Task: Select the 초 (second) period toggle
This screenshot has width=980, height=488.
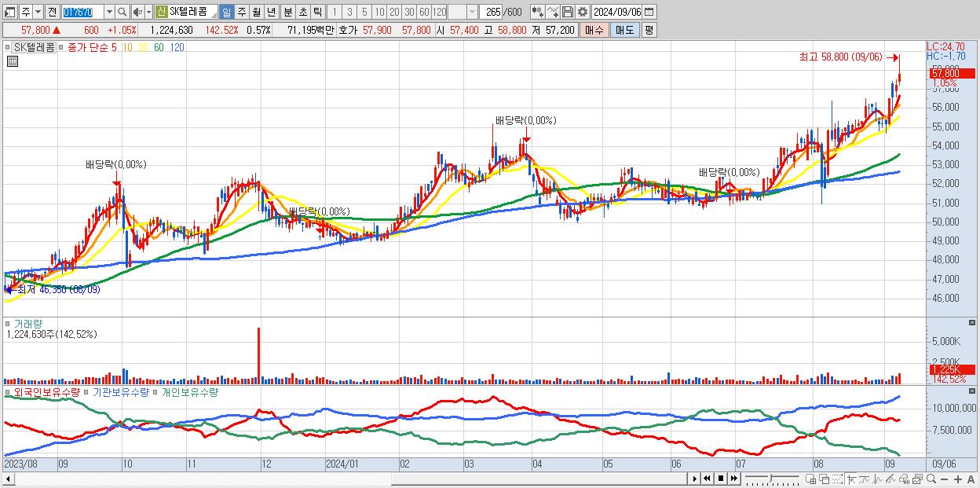Action: point(302,13)
